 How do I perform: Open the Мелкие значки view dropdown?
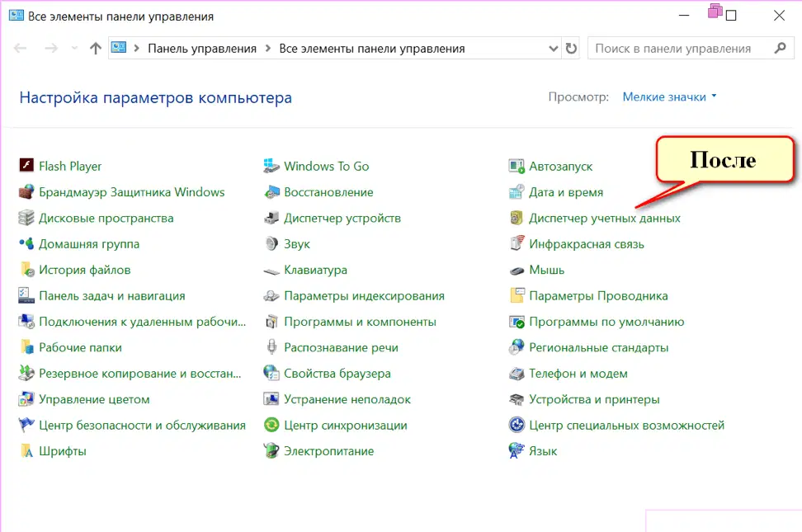pyautogui.click(x=669, y=97)
